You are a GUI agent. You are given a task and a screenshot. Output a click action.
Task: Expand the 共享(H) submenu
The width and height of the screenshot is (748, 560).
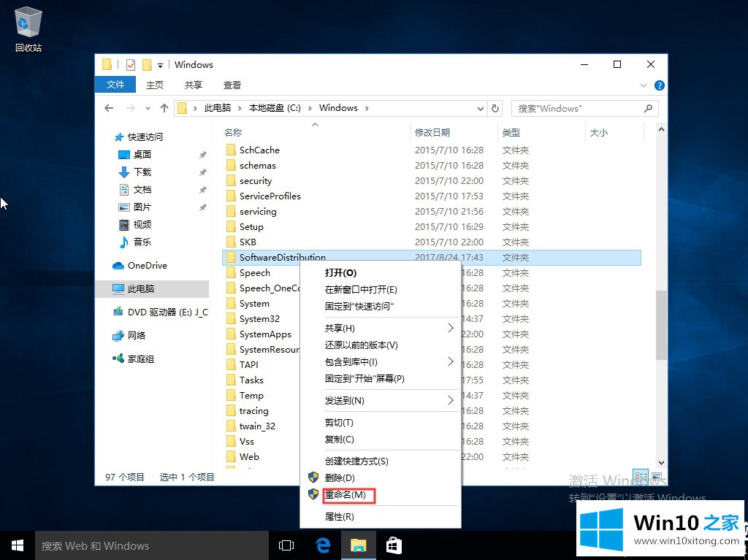click(380, 328)
